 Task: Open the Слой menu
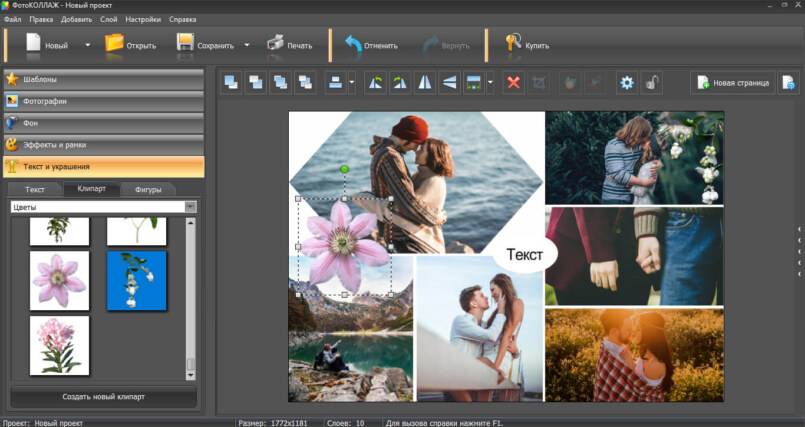(x=108, y=19)
